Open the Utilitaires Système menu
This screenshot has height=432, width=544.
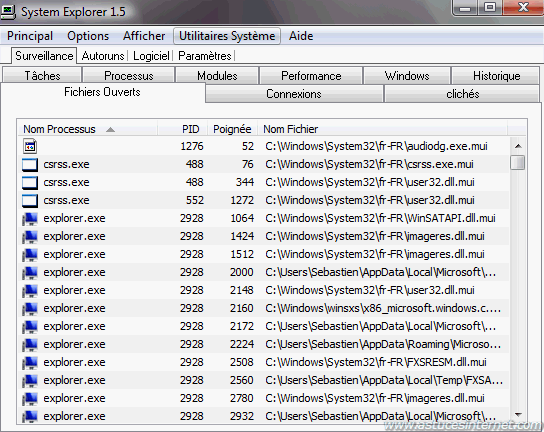(x=227, y=36)
